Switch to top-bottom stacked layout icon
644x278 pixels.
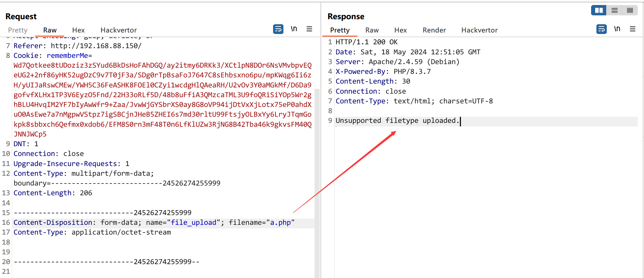[x=614, y=10]
